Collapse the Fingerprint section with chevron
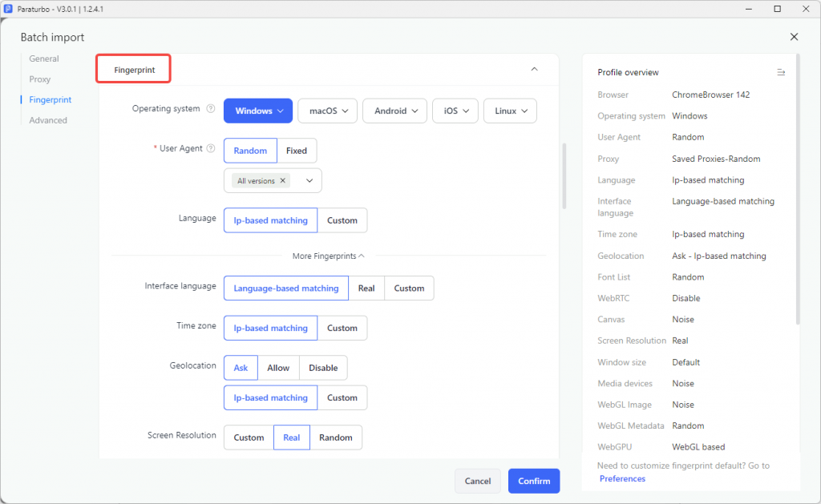Screen dimensions: 821x504 [534, 69]
